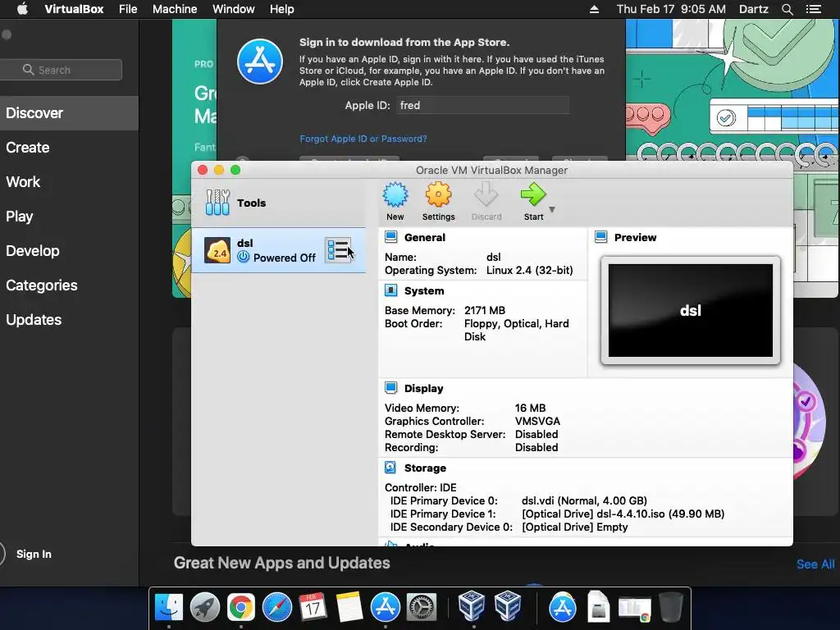The width and height of the screenshot is (840, 630).
Task: Open Calendar icon showing 17 in Dock
Action: (313, 608)
